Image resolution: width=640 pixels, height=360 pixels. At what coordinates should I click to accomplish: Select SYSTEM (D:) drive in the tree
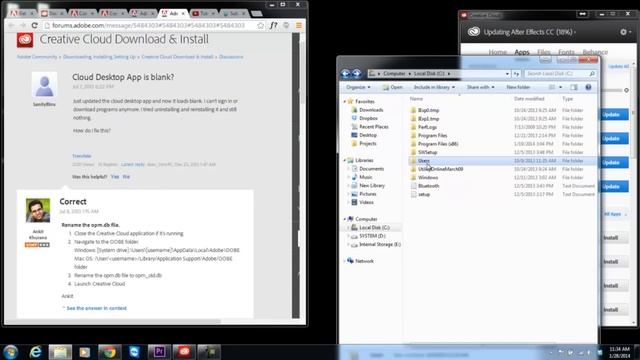click(372, 236)
